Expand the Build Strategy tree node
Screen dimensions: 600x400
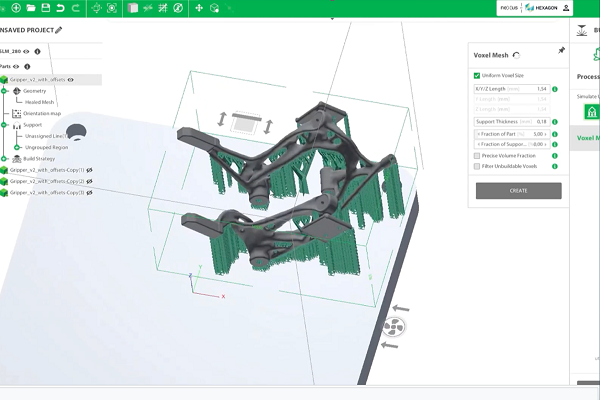(x=4, y=158)
